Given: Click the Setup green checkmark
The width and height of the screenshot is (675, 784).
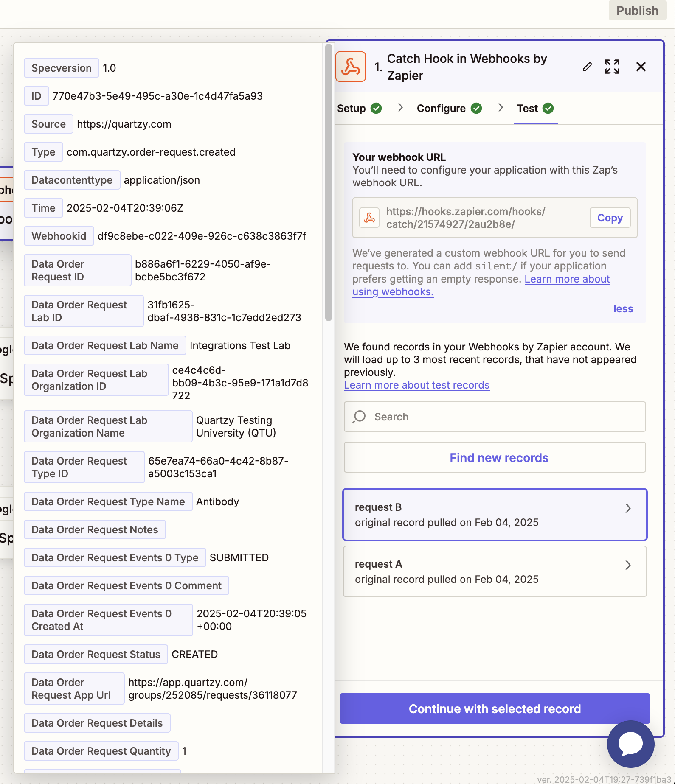Looking at the screenshot, I should (376, 108).
